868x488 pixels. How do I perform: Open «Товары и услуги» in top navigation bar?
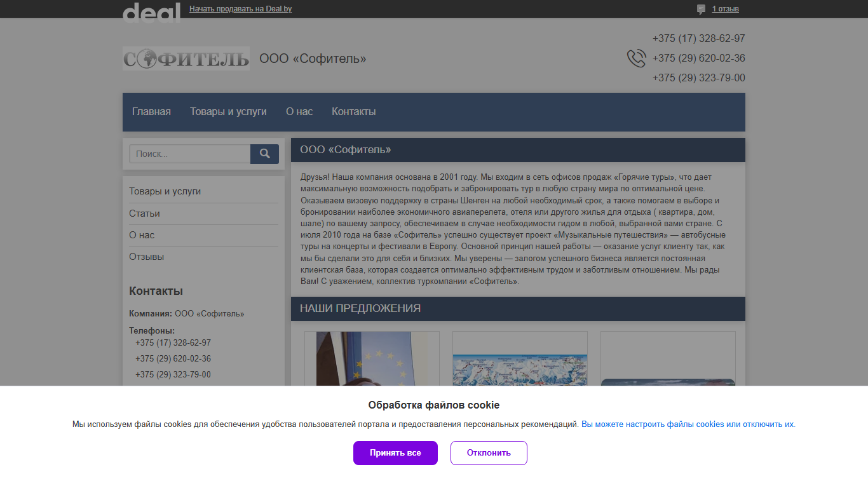[228, 112]
